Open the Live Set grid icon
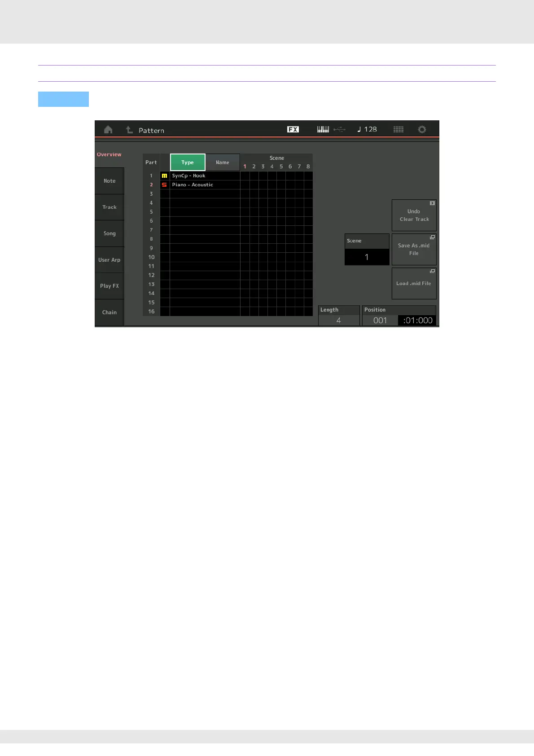Image resolution: width=534 pixels, height=756 pixels. click(398, 129)
